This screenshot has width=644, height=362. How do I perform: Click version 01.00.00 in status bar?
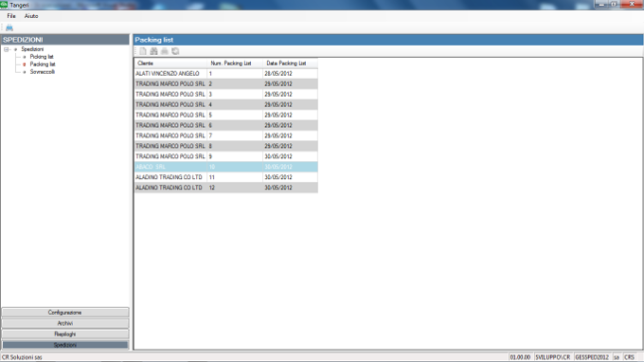click(520, 357)
